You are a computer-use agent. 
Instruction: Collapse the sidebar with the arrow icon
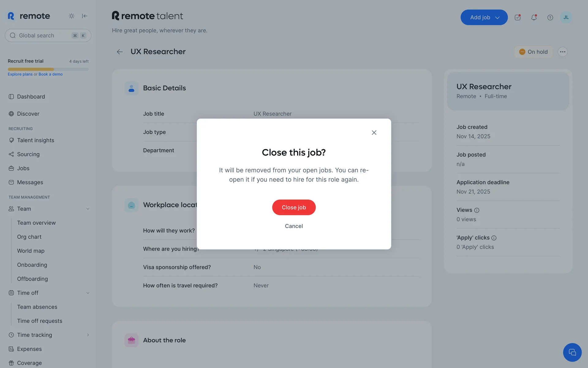point(85,16)
